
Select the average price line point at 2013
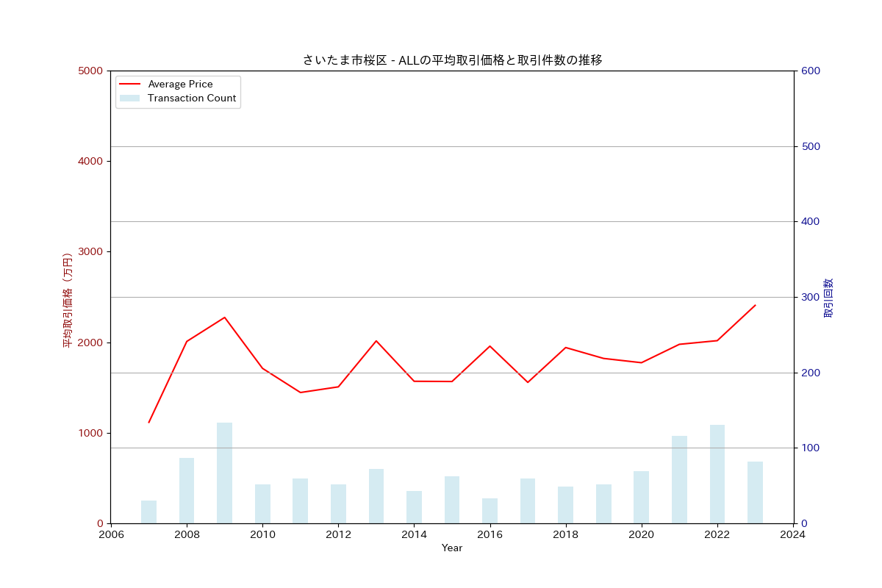[376, 341]
